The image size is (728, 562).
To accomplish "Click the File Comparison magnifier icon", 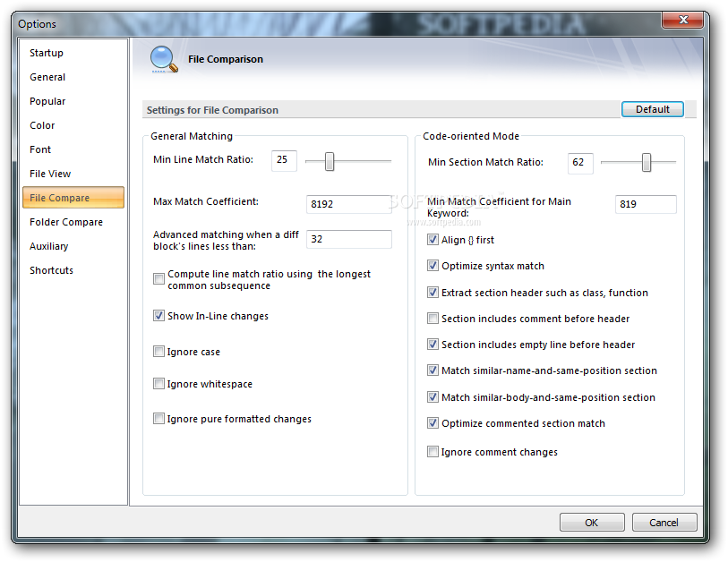I will click(x=164, y=59).
